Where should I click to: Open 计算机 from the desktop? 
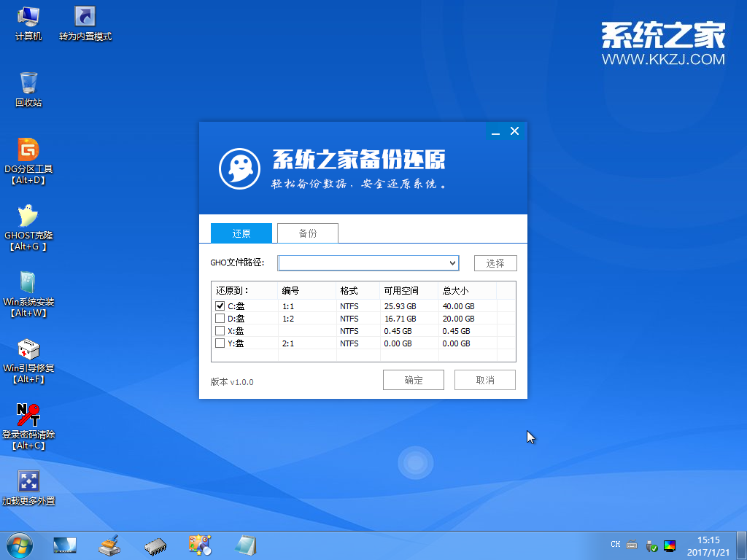pos(28,15)
